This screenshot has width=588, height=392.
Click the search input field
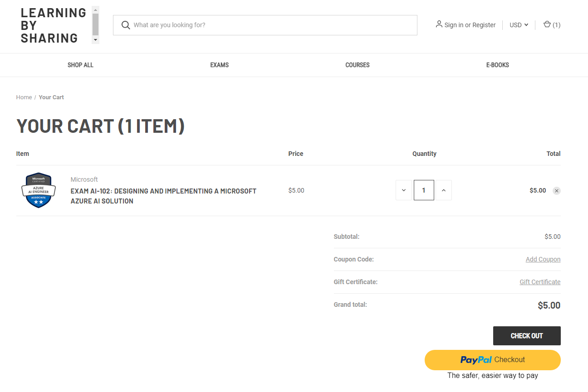pos(265,25)
